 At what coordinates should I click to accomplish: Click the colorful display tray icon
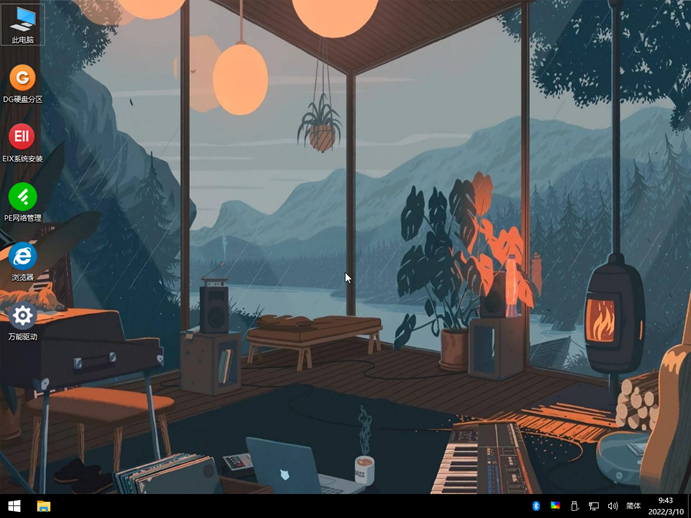pyautogui.click(x=555, y=506)
